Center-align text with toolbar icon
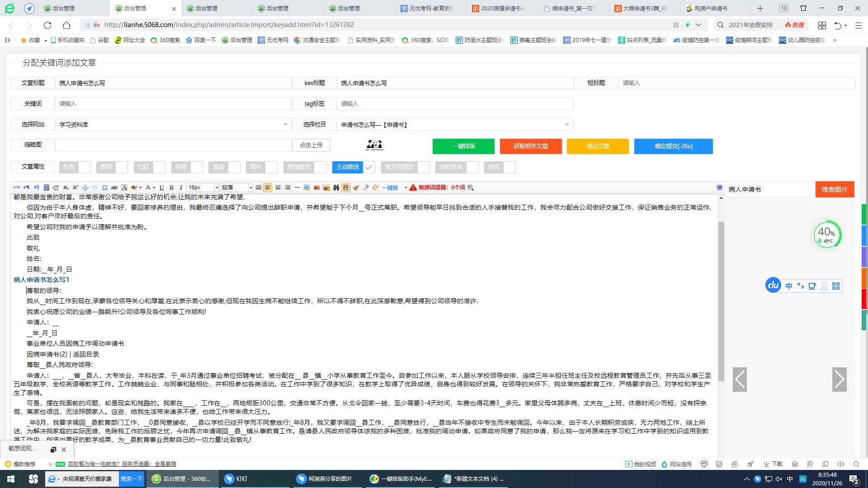The height and width of the screenshot is (488, 868). point(278,188)
